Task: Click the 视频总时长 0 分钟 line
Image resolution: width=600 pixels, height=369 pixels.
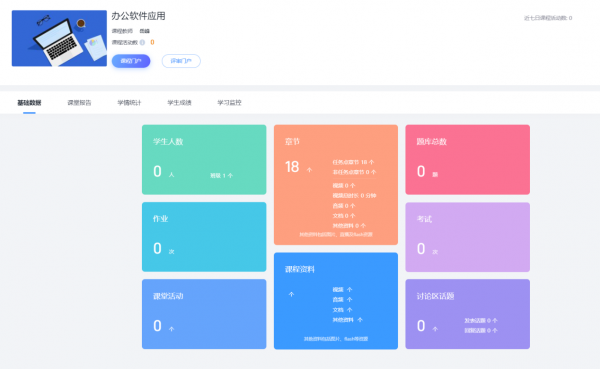Action: tap(354, 196)
